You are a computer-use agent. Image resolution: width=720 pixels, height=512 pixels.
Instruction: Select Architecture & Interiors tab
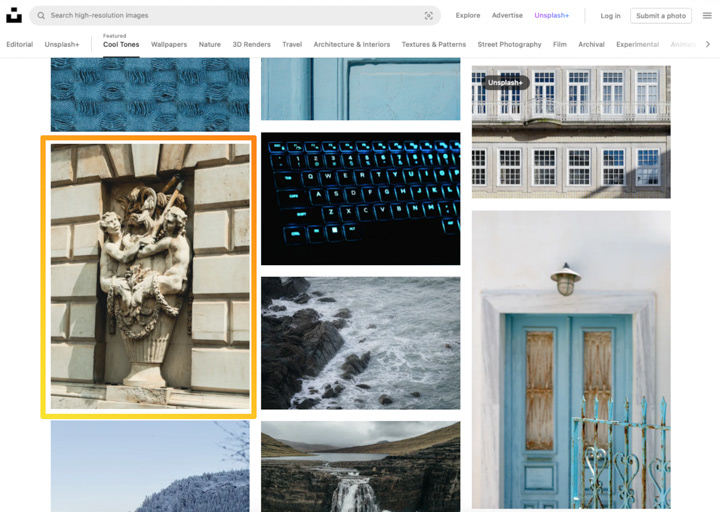point(352,45)
